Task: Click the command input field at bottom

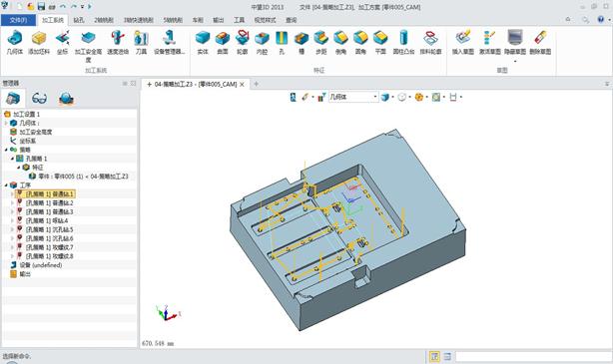Action: pos(533,356)
